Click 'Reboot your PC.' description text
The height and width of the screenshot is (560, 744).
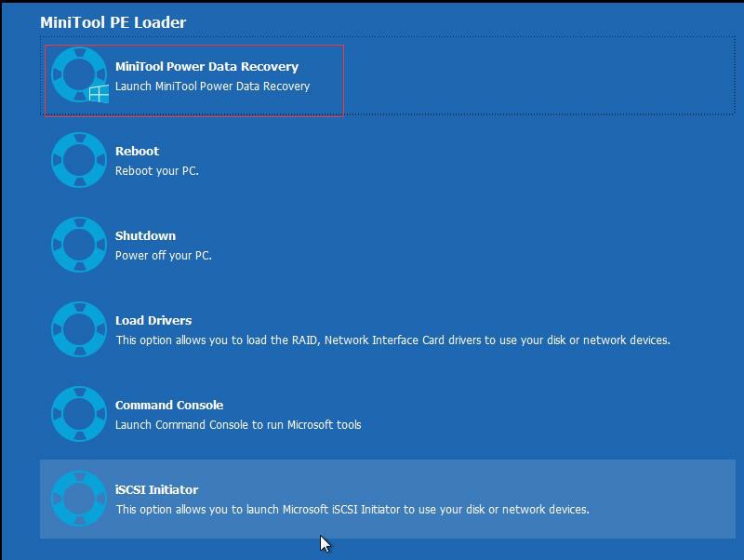[156, 171]
